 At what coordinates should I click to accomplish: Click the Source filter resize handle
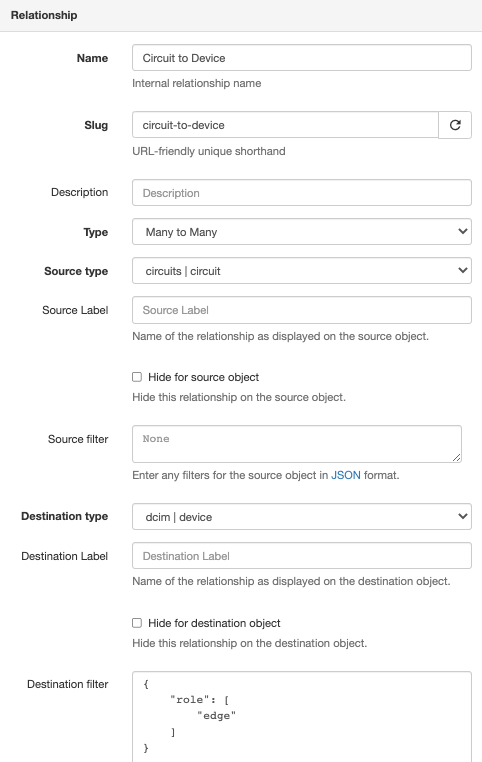coord(456,457)
